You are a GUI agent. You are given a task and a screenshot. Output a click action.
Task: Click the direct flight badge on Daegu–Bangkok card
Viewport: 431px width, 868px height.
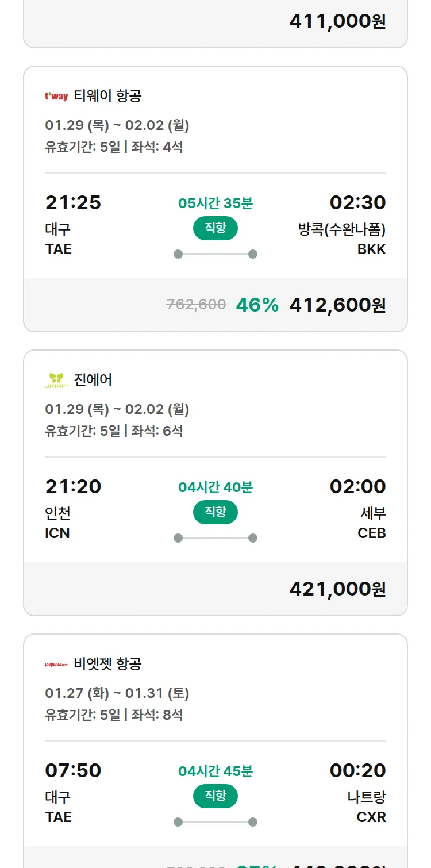[215, 228]
